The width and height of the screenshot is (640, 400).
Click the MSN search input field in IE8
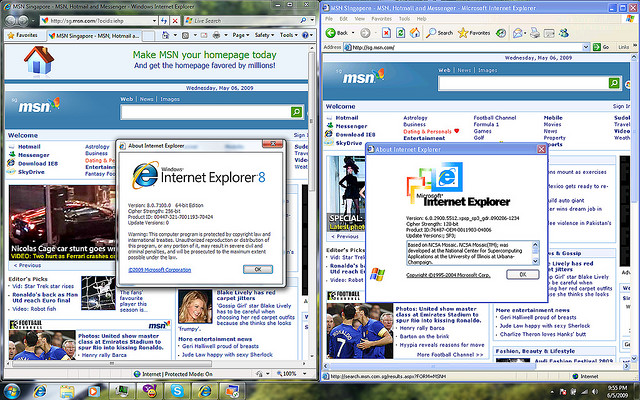coord(206,112)
